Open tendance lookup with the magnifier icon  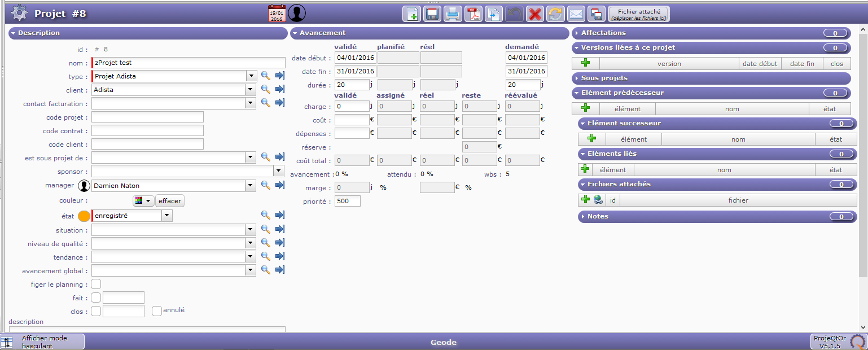pos(266,256)
